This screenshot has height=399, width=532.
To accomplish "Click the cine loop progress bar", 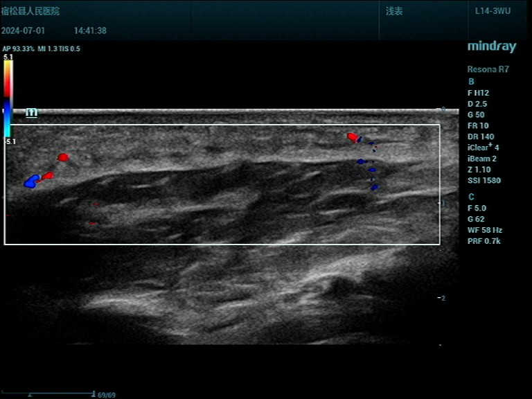I will pyautogui.click(x=48, y=393).
